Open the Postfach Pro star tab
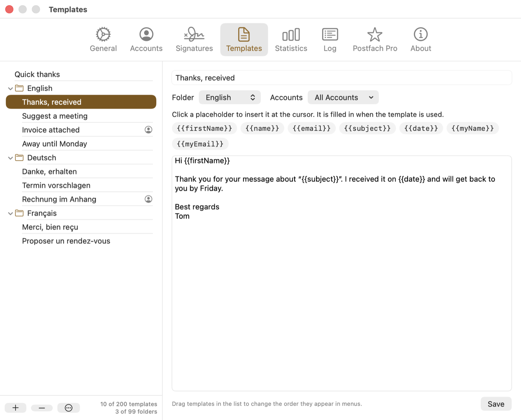 [x=375, y=39]
